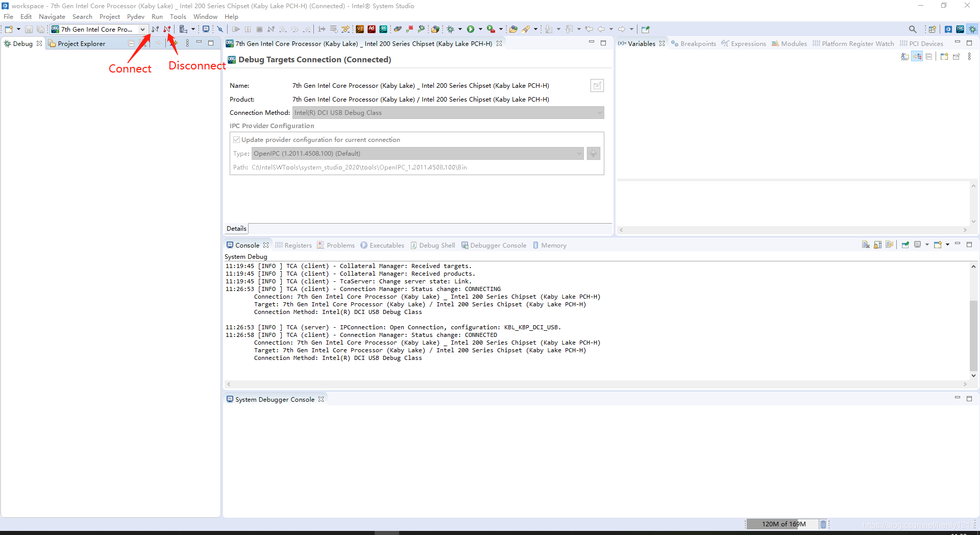Click the heap status memory bar

click(x=783, y=524)
